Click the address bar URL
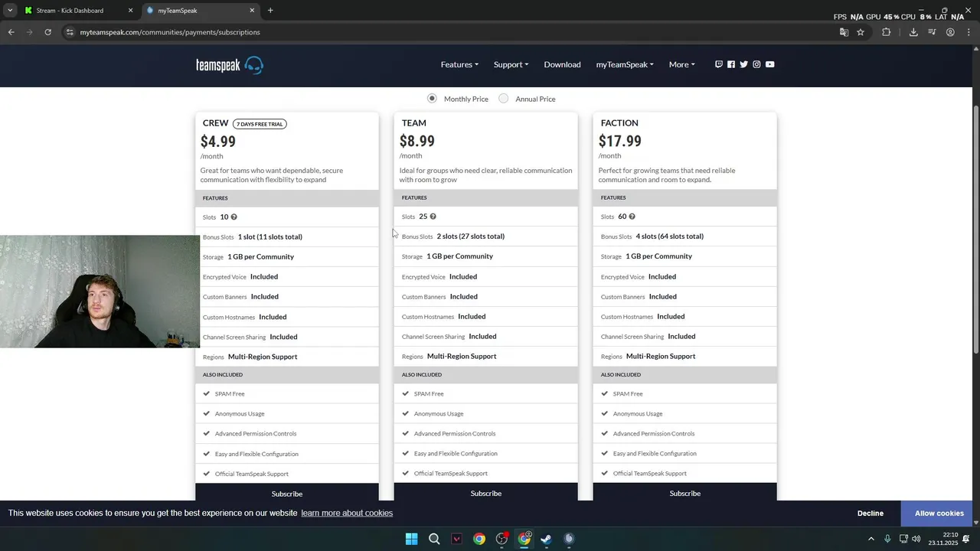Image resolution: width=980 pixels, height=551 pixels. [x=170, y=32]
